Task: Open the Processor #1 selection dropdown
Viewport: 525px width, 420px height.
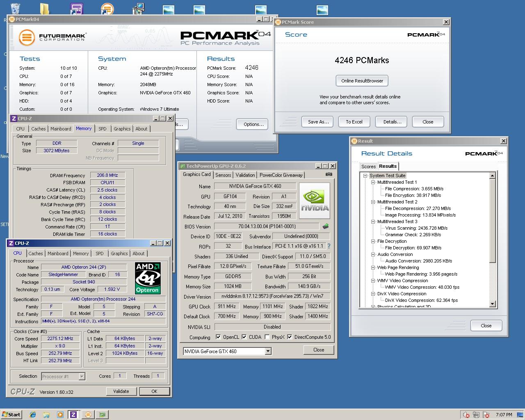Action: pos(82,377)
